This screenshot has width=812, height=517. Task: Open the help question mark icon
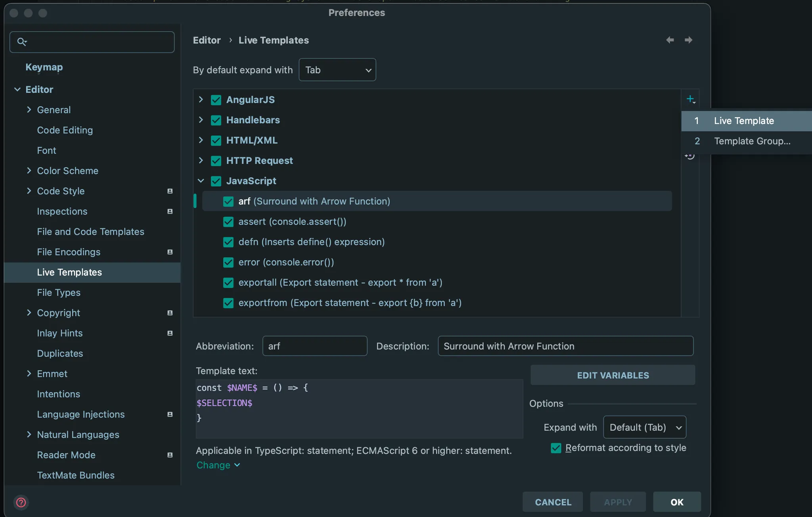[21, 502]
